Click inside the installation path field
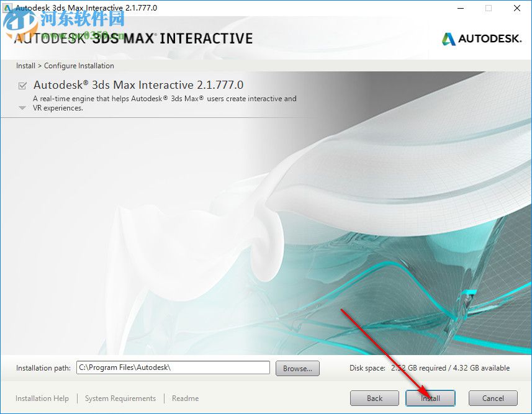 173,367
